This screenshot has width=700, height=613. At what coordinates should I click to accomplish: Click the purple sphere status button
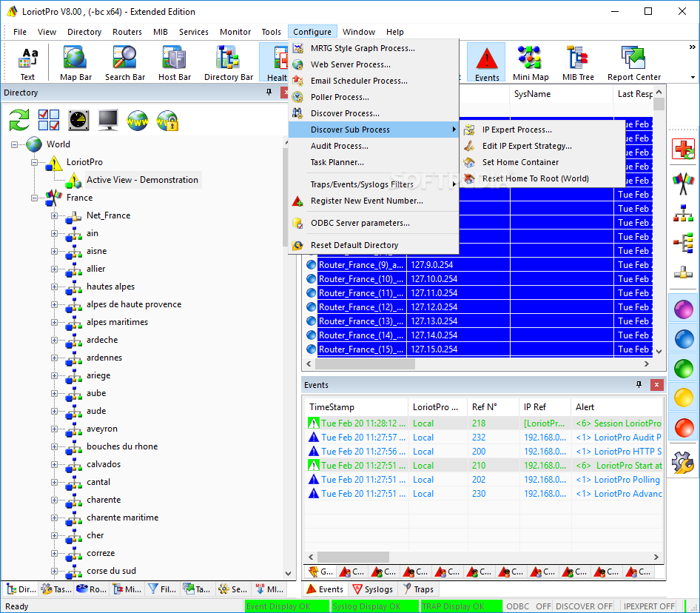[x=684, y=309]
